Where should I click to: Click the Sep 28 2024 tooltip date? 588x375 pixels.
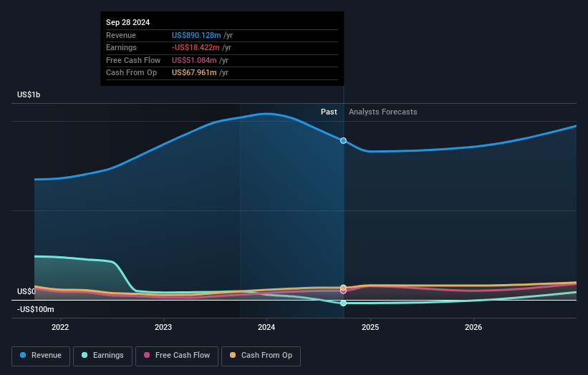coord(128,22)
